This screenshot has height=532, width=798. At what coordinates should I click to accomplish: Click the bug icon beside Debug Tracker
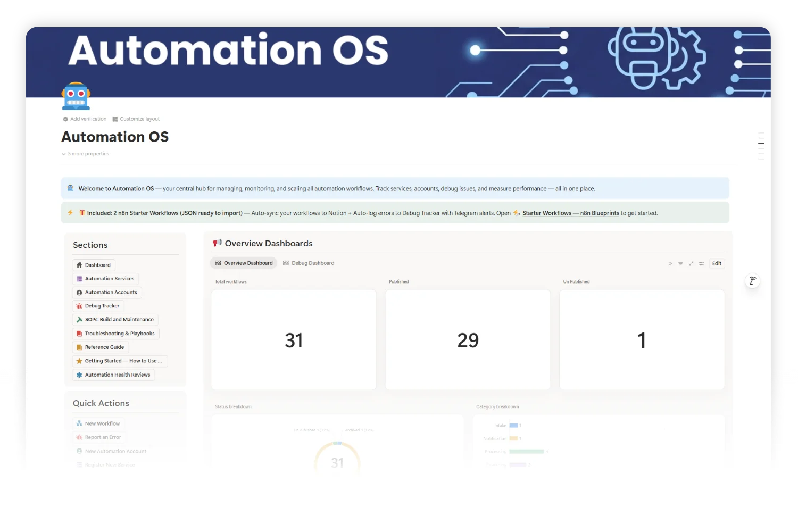pos(79,306)
